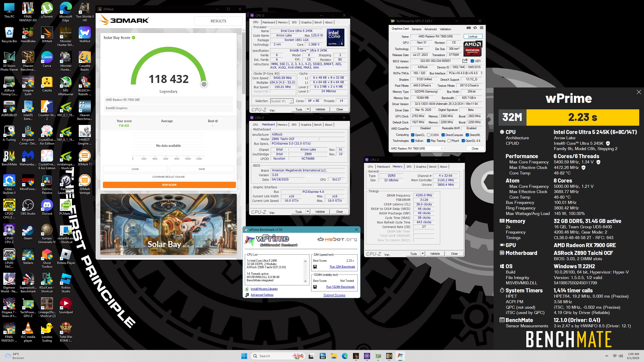Toggle the CUDA checkbox

pos(429,135)
